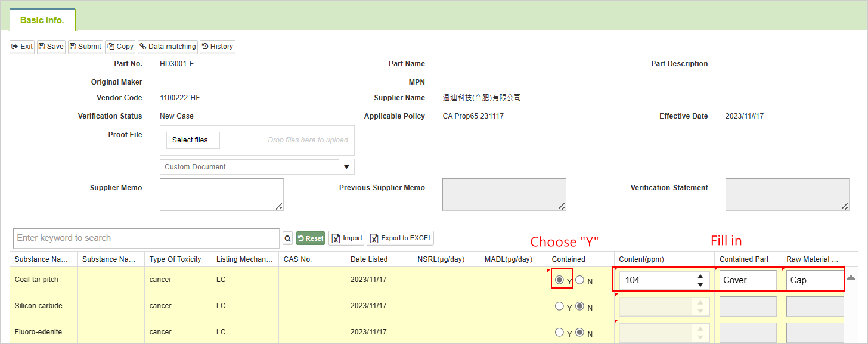Click Select files... to upload proof
The width and height of the screenshot is (868, 344).
pos(193,140)
